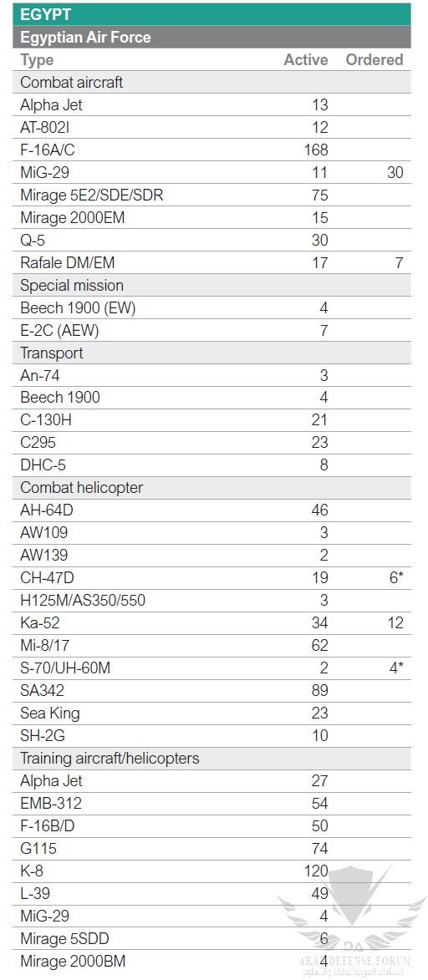This screenshot has width=428, height=980.
Task: Click the Egyptian Air Force subheader
Action: pyautogui.click(x=211, y=38)
